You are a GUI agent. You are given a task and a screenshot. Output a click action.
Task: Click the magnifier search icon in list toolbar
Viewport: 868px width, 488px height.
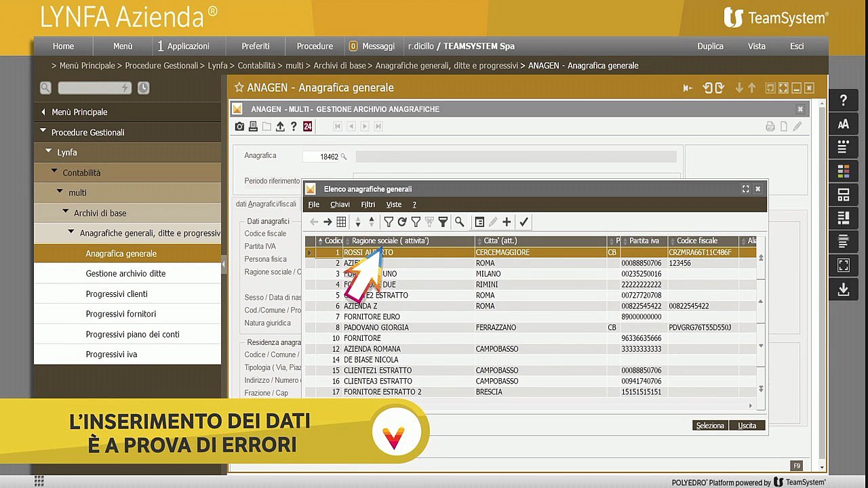click(459, 222)
